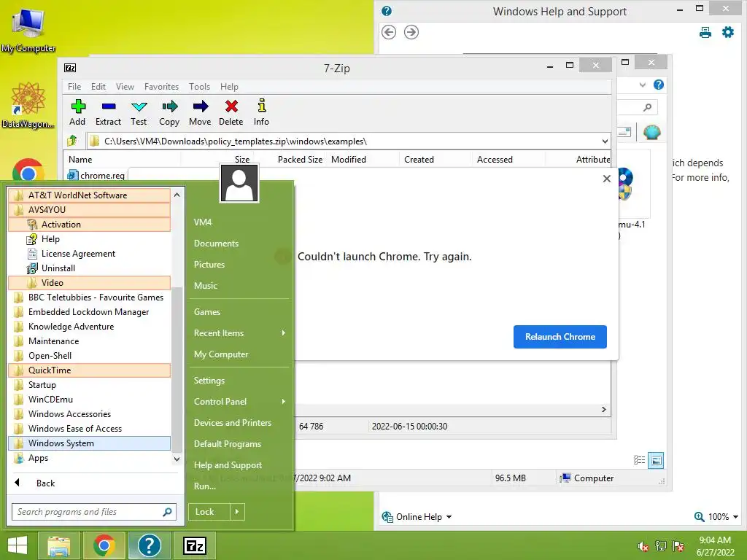The width and height of the screenshot is (747, 560).
Task: Expand the Explorer ribbon chevron
Action: (x=643, y=85)
